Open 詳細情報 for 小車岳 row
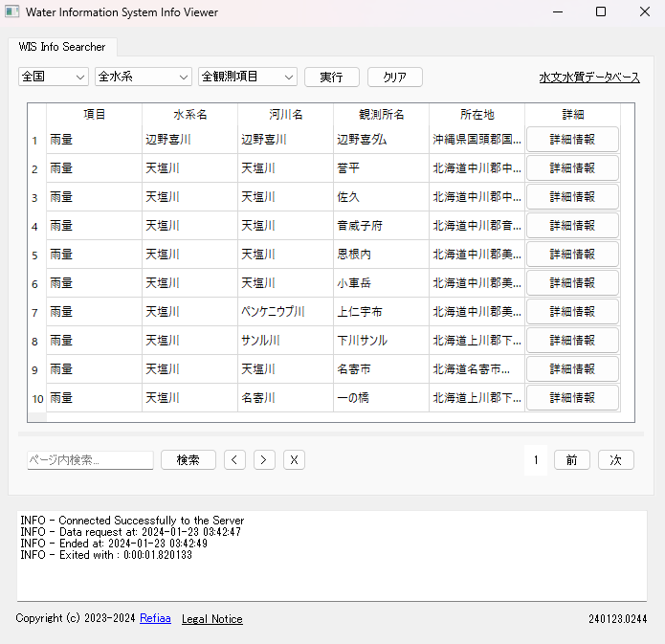Screen dimensions: 665x644 coord(572,283)
